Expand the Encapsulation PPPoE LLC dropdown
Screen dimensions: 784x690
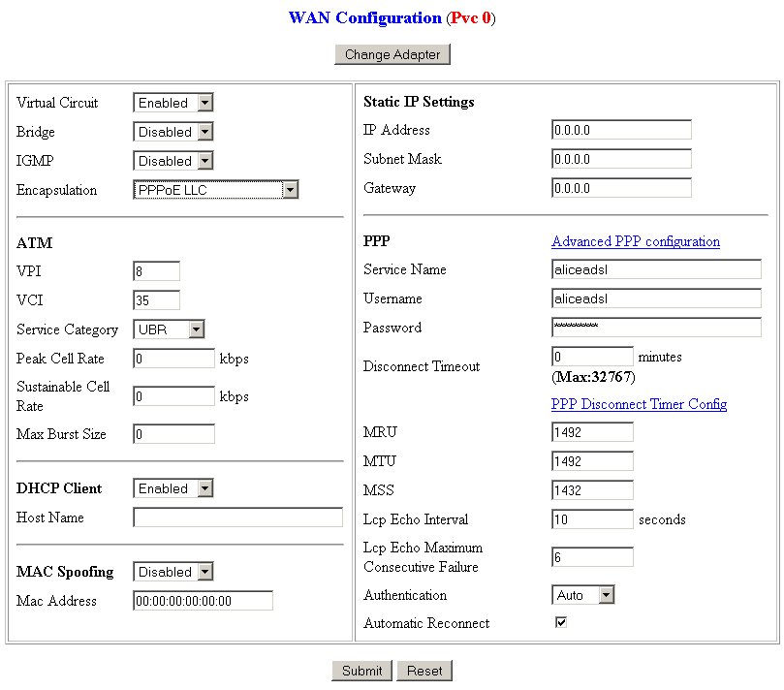215,190
